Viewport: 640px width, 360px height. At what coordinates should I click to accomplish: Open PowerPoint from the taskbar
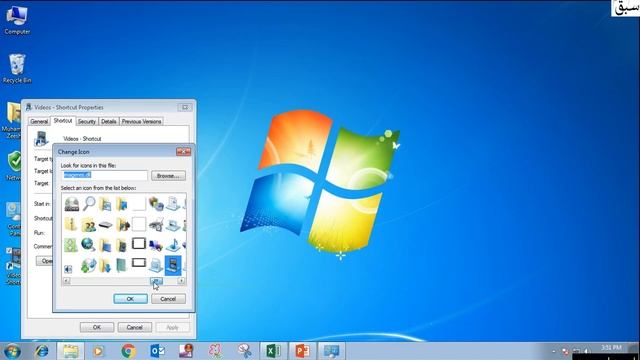(302, 351)
